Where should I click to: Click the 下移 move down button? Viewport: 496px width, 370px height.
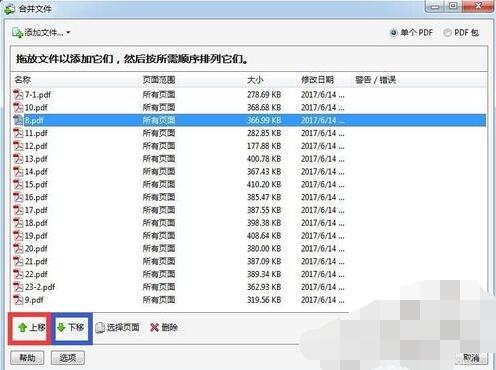click(71, 328)
